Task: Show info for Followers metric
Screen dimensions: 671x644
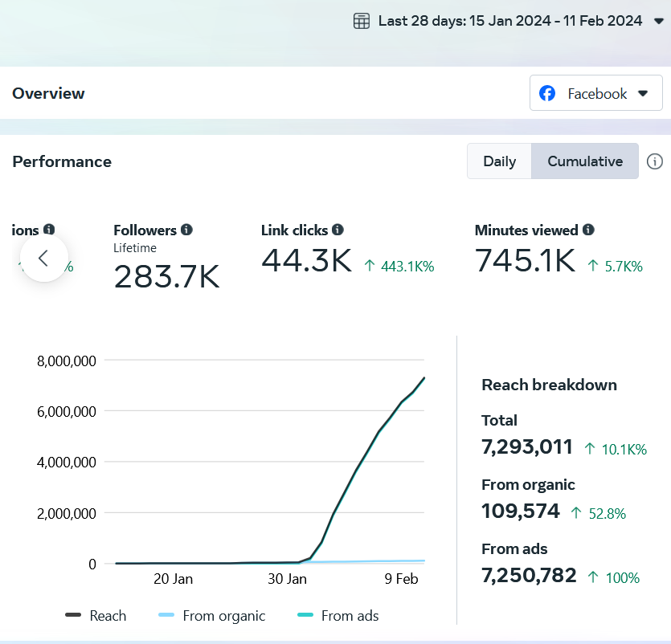Action: click(186, 230)
